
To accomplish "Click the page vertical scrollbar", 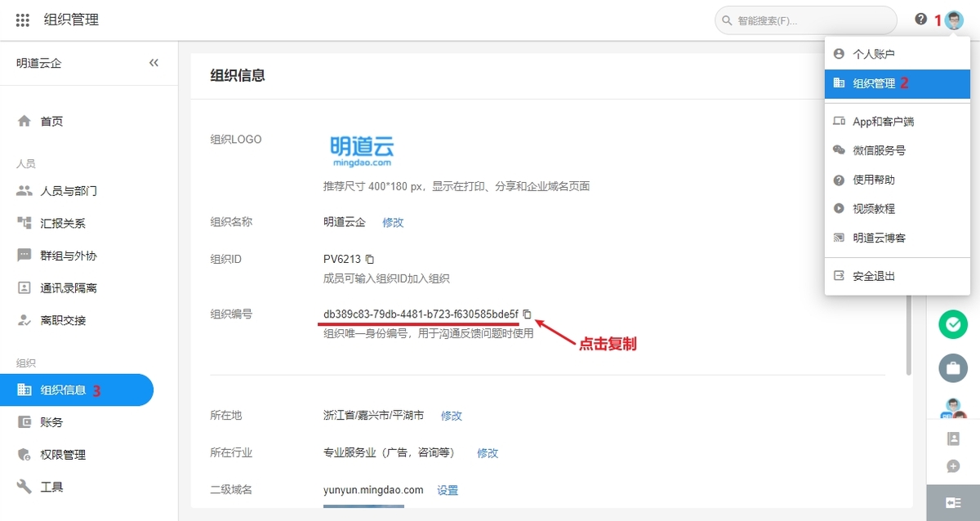I will 909,334.
